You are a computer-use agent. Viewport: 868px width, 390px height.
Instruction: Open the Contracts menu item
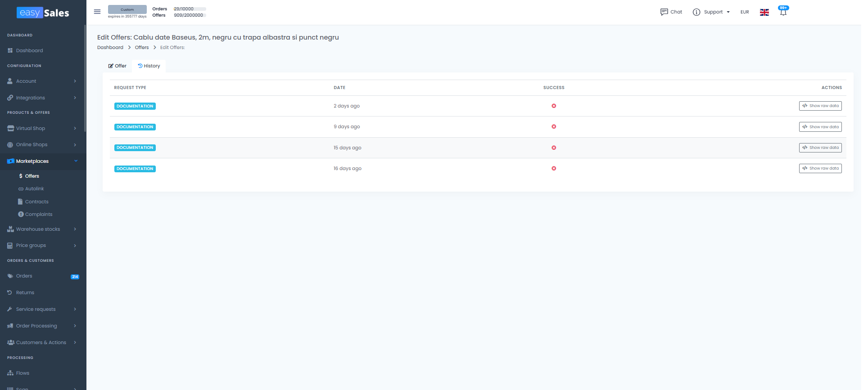[36, 202]
